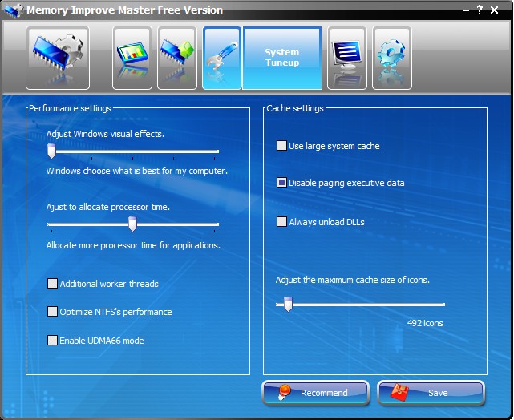The width and height of the screenshot is (514, 420).
Task: Click the Windows visual effects slider handle
Action: click(51, 151)
